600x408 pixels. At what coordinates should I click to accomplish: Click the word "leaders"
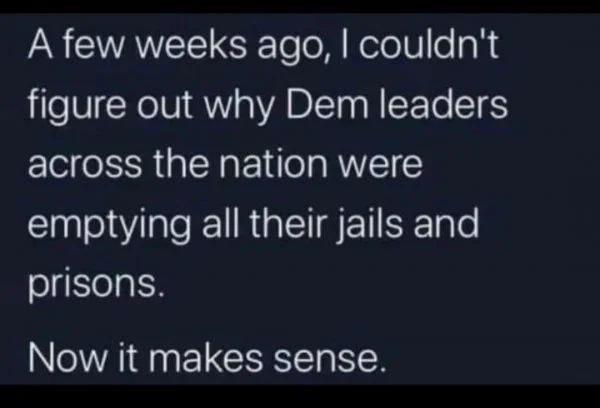tap(443, 104)
